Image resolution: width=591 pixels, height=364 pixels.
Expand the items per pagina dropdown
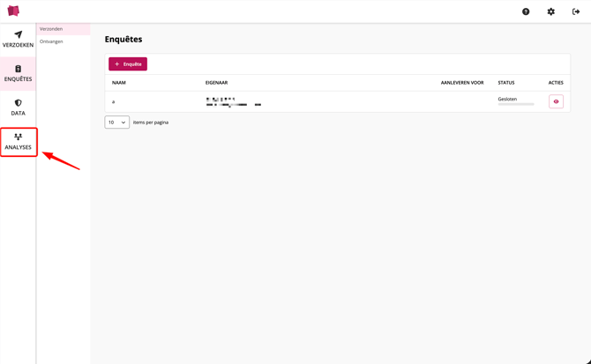(116, 123)
